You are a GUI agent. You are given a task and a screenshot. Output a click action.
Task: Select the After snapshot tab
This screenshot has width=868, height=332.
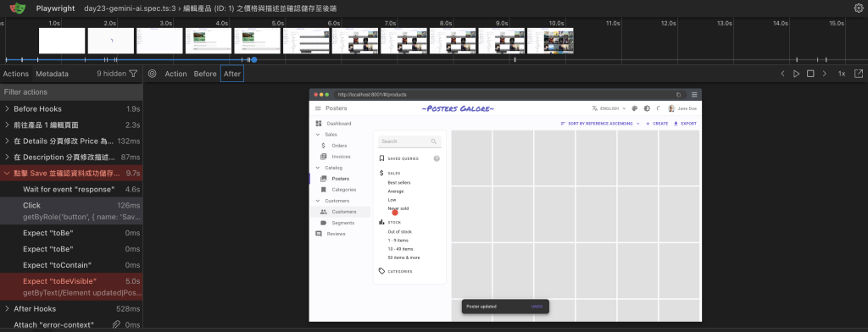pyautogui.click(x=232, y=74)
